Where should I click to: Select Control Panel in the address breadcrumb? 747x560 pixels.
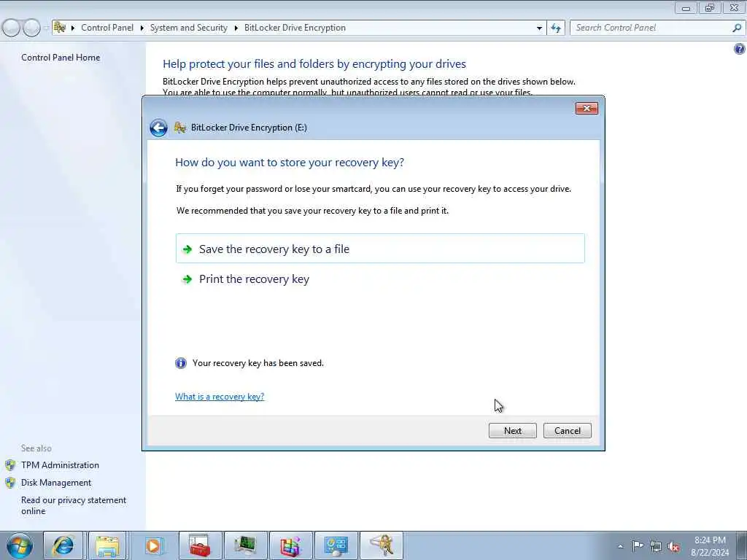pyautogui.click(x=107, y=28)
